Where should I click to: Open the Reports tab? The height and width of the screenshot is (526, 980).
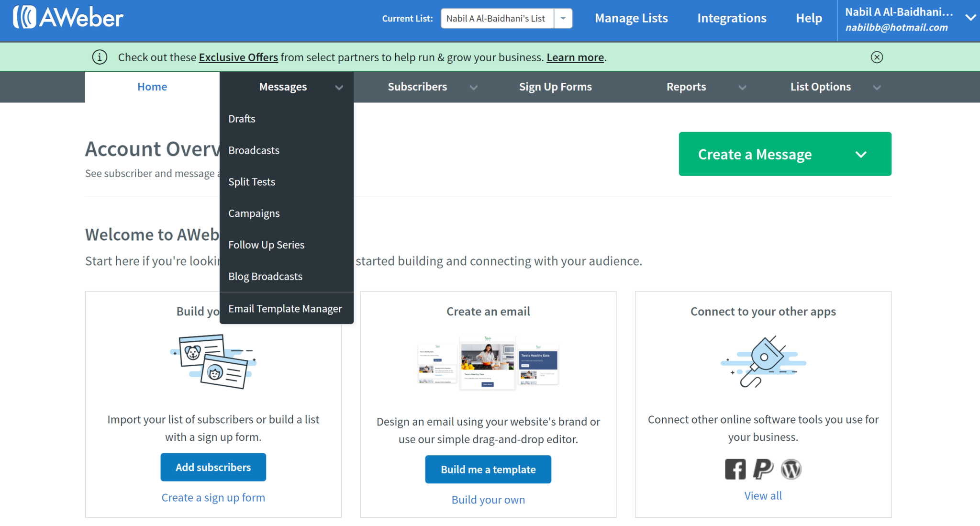tap(686, 87)
